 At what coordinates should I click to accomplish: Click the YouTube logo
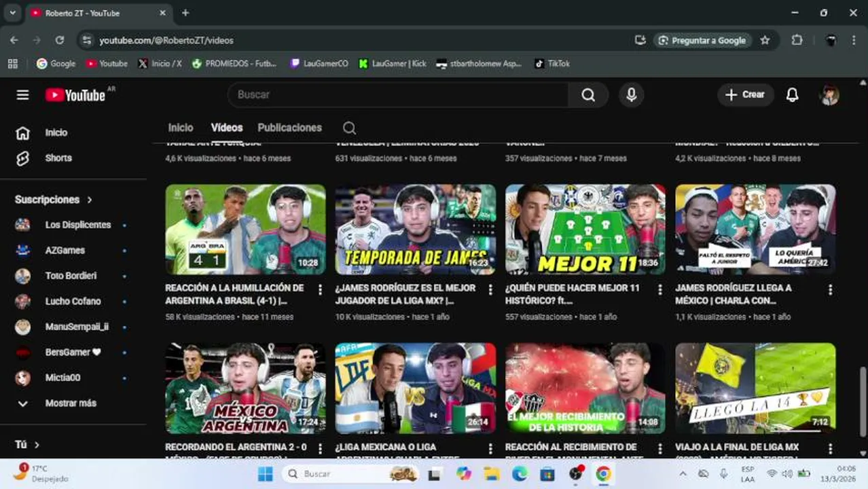[x=75, y=95]
